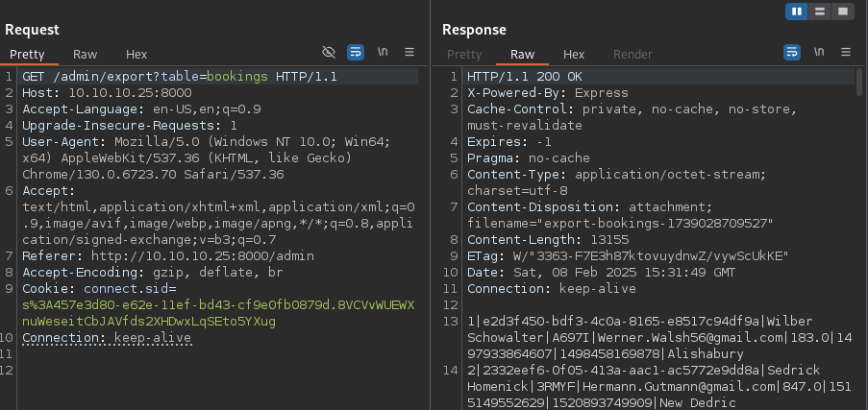
Task: Toggle hidden items eye icon in Request panel
Action: tap(329, 52)
